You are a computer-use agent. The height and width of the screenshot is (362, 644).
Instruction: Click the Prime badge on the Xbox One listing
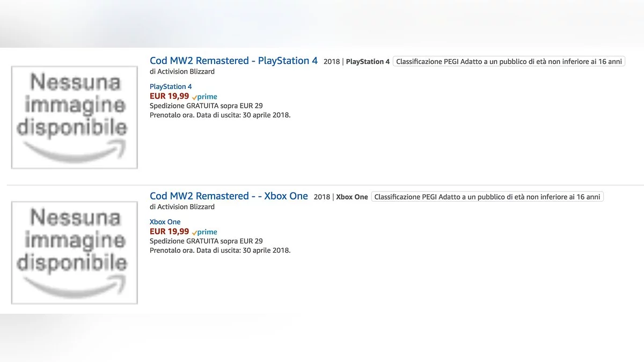204,232
